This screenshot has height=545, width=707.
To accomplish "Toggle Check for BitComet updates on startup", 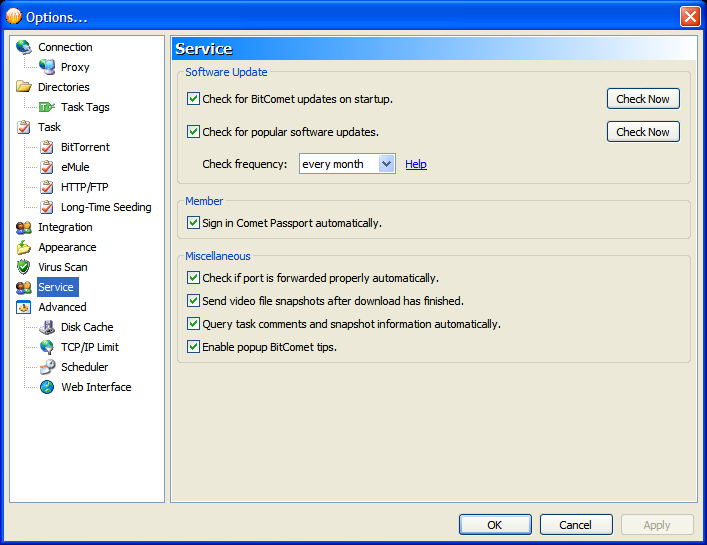I will point(193,99).
